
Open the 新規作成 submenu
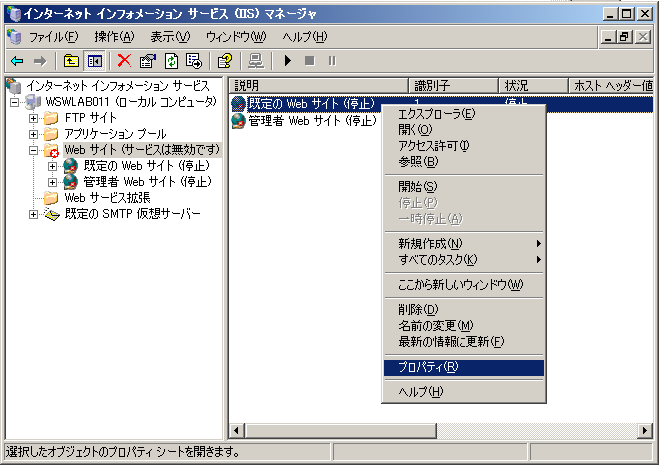430,244
